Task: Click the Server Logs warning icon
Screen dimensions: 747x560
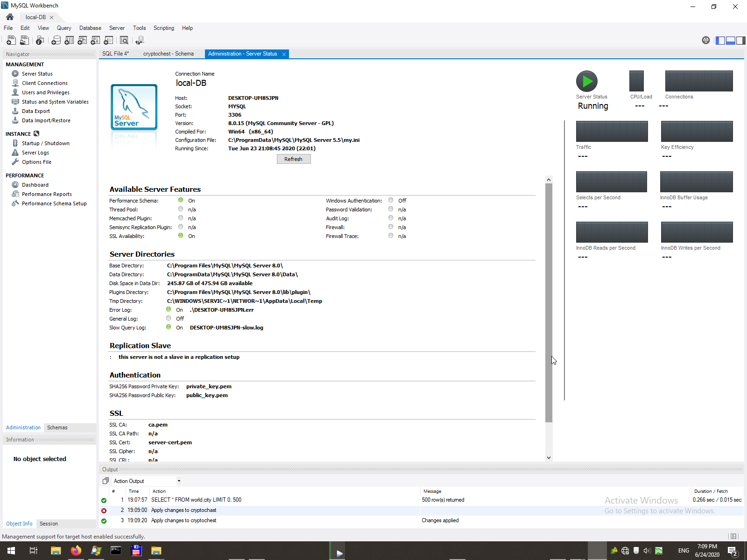Action: [15, 153]
